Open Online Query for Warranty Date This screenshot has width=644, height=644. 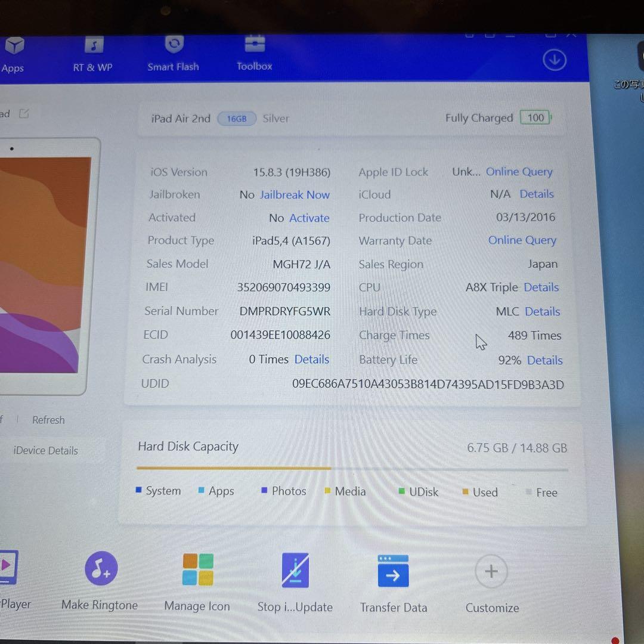[522, 240]
